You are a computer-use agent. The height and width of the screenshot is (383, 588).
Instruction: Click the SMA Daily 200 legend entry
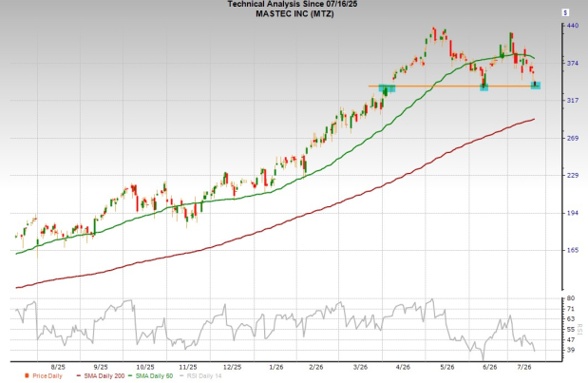100,376
